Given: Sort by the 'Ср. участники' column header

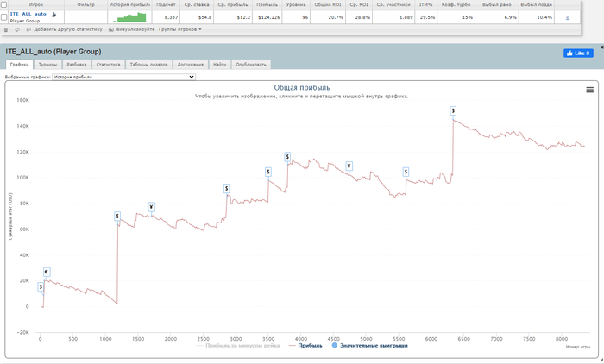Looking at the screenshot, I should pyautogui.click(x=393, y=4).
